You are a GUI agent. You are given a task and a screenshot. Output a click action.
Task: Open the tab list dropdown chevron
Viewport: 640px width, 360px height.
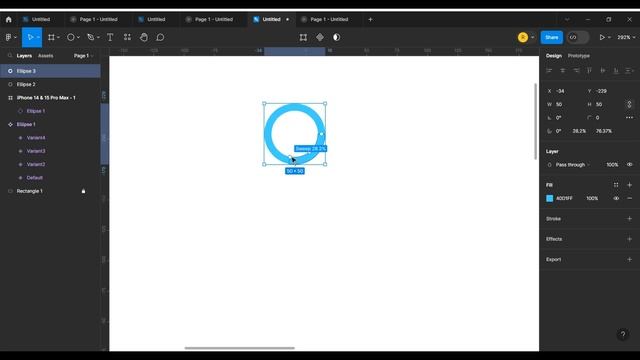(x=567, y=19)
